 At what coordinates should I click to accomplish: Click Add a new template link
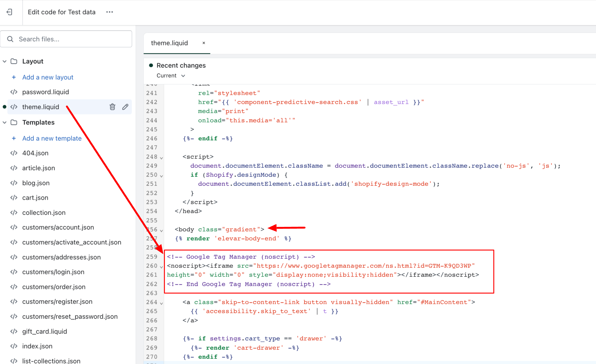tap(52, 138)
